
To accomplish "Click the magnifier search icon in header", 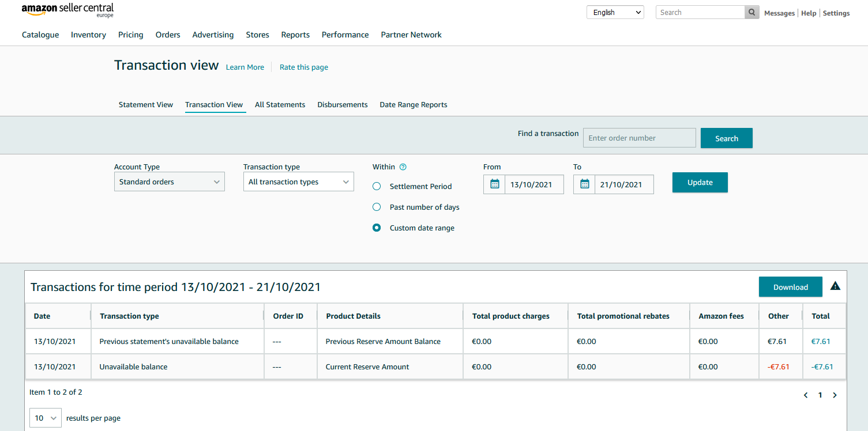I will 752,12.
